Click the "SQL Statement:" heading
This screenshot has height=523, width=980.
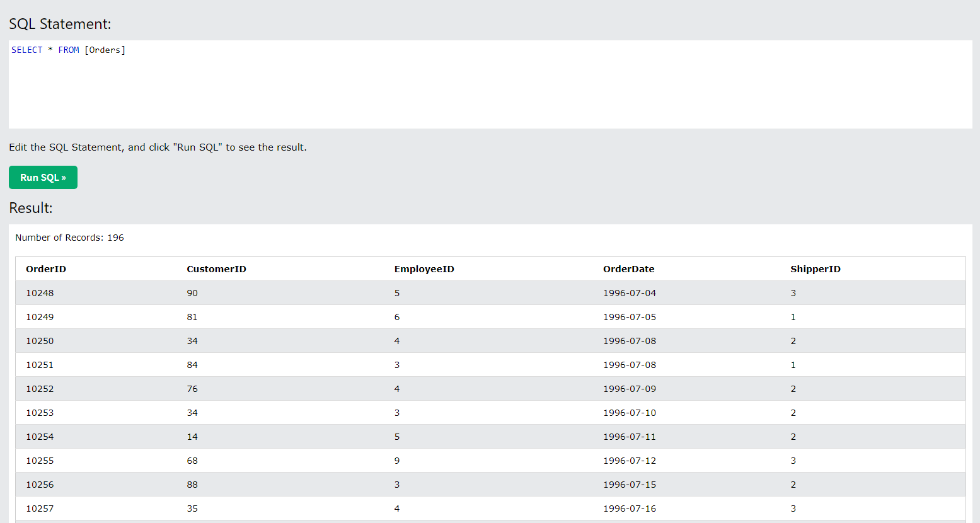click(60, 24)
